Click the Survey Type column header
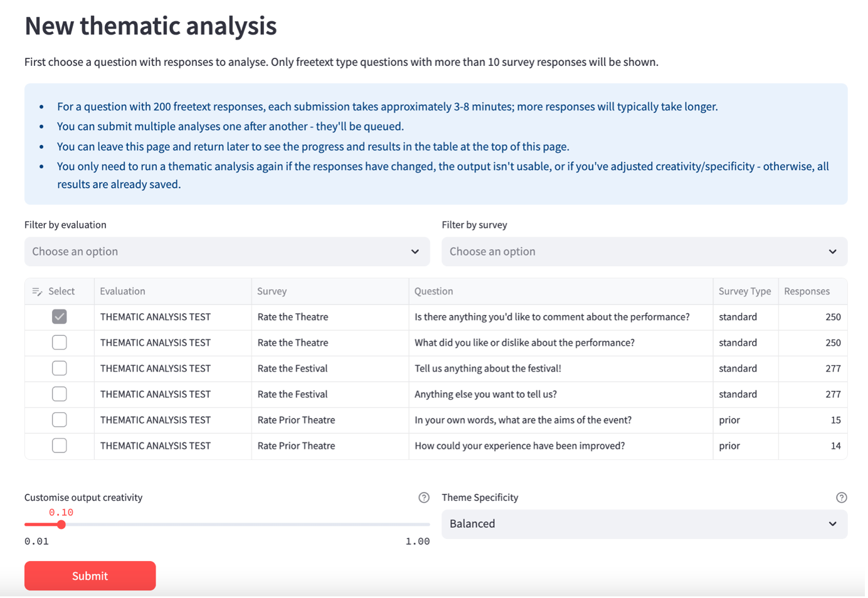Screen dimensions: 868x598 (x=744, y=291)
